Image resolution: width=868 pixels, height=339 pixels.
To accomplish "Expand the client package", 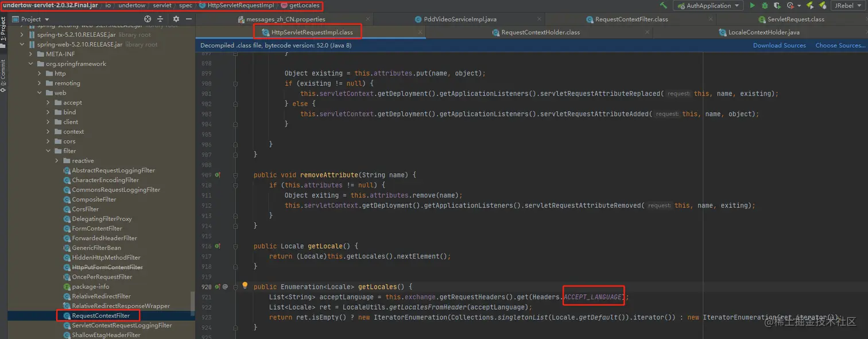I will [x=49, y=122].
